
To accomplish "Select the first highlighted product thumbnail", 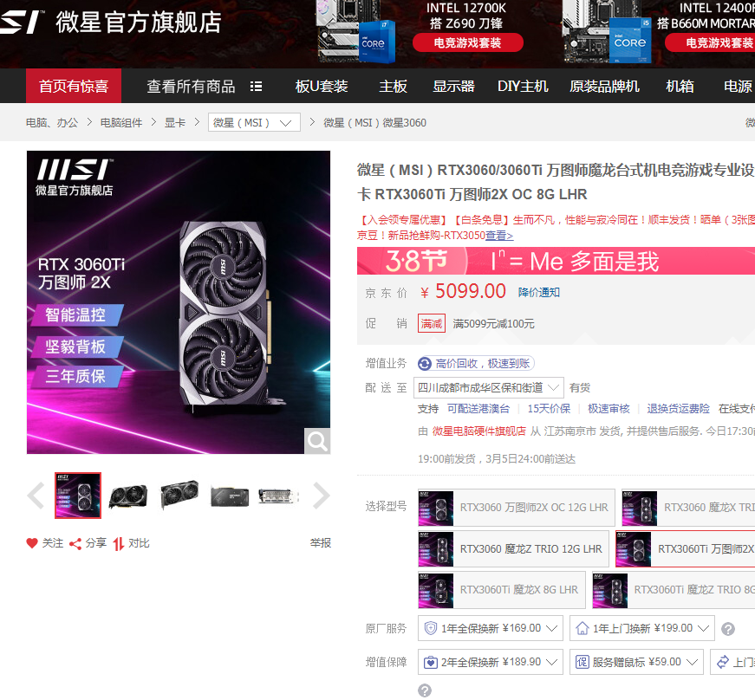I will point(78,496).
